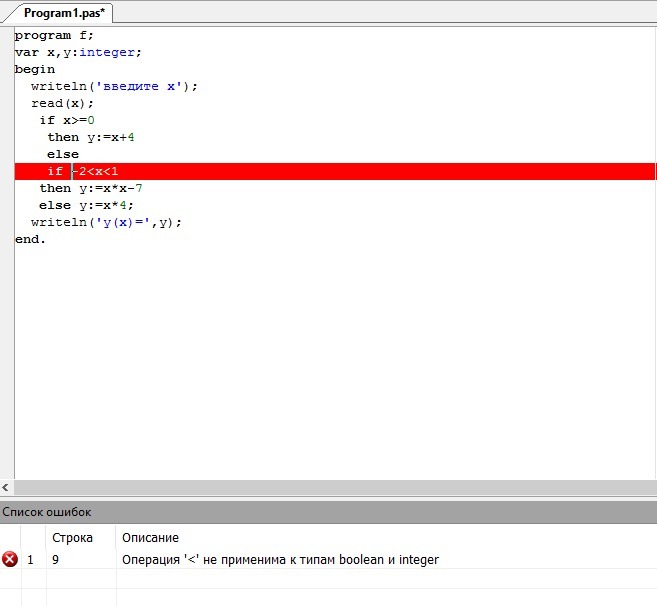Switch to the Program1.pas tab
657x606 pixels.
coord(64,13)
